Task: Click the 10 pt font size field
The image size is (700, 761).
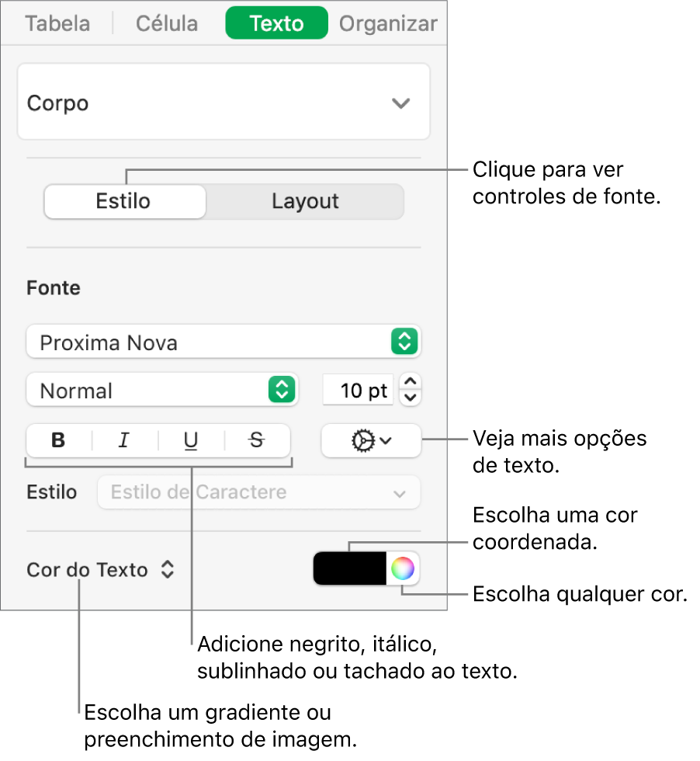Action: 359,390
